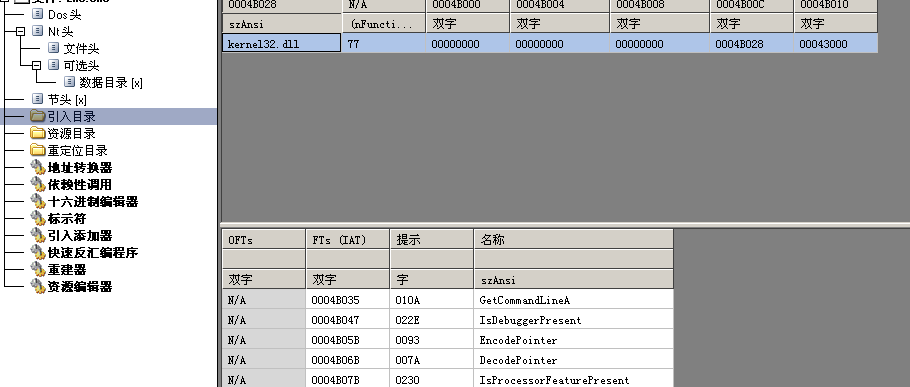910x387 pixels.
Task: Click the 资源编辑器 tool icon
Action: pyautogui.click(x=38, y=287)
